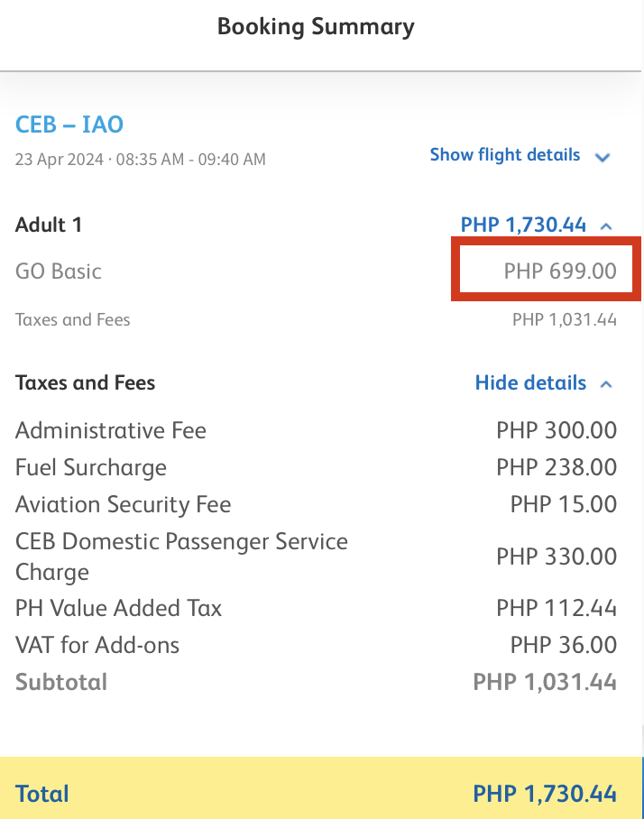
Task: Select the PH Value Added Tax row
Action: (x=316, y=609)
